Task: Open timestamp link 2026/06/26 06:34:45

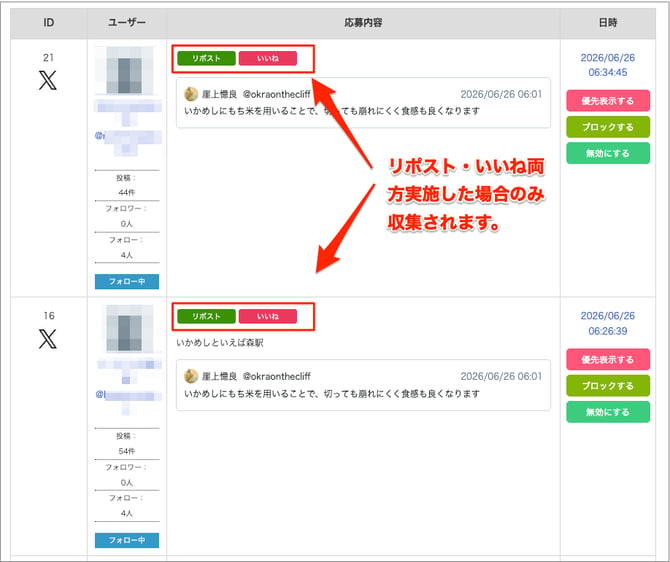Action: 608,65
